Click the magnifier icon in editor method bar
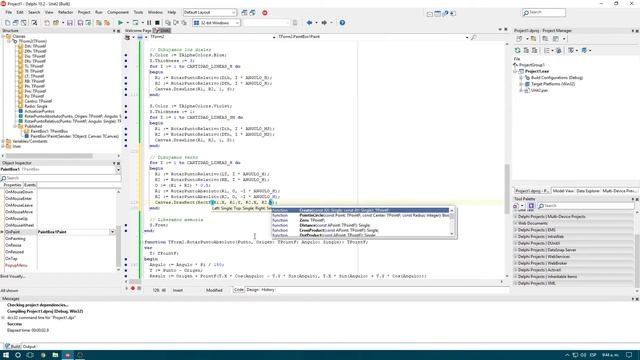The height and width of the screenshot is (360, 640). (x=473, y=37)
